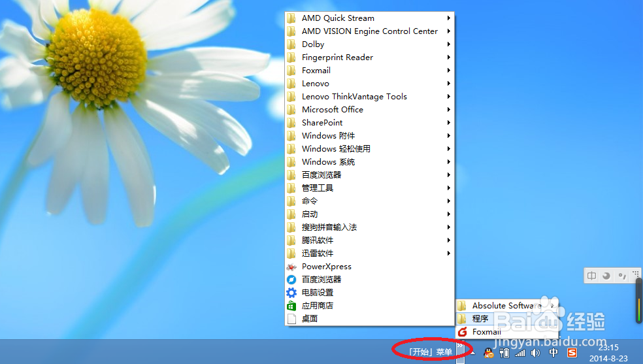The width and height of the screenshot is (643, 364).
Task: Open the 管理工具 folder
Action: (369, 188)
